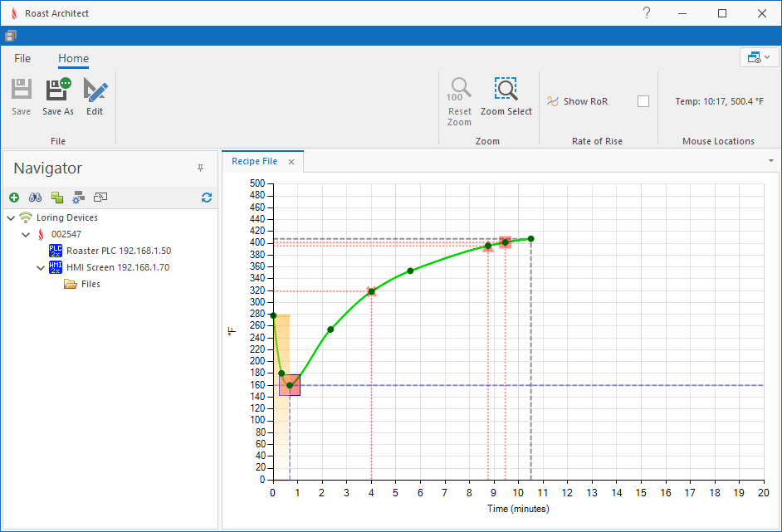Click the green add device icon
The width and height of the screenshot is (782, 532).
[x=14, y=198]
